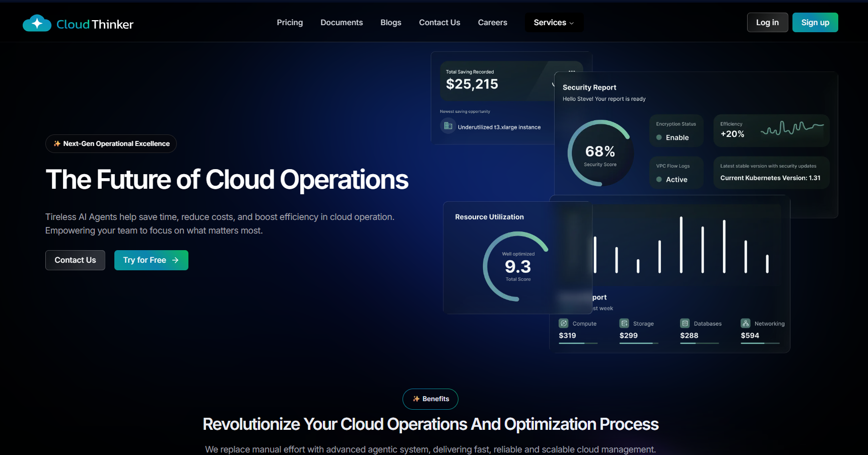Click the Sign up button
The width and height of the screenshot is (868, 455).
click(x=815, y=23)
